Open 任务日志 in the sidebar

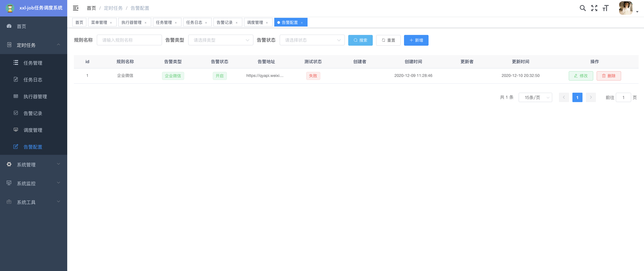[x=33, y=80]
